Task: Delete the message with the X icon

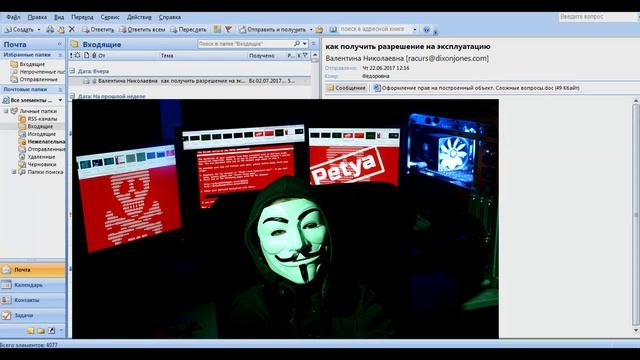Action: coord(72,29)
